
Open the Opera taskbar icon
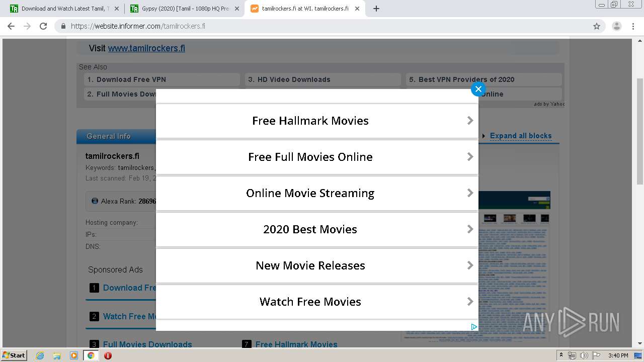[x=108, y=355]
